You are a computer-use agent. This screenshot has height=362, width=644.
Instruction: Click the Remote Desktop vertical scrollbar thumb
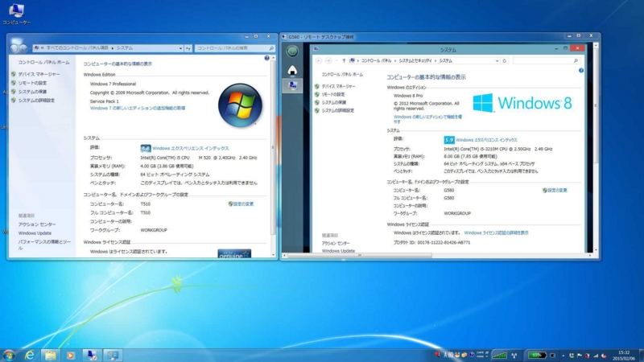pyautogui.click(x=596, y=106)
